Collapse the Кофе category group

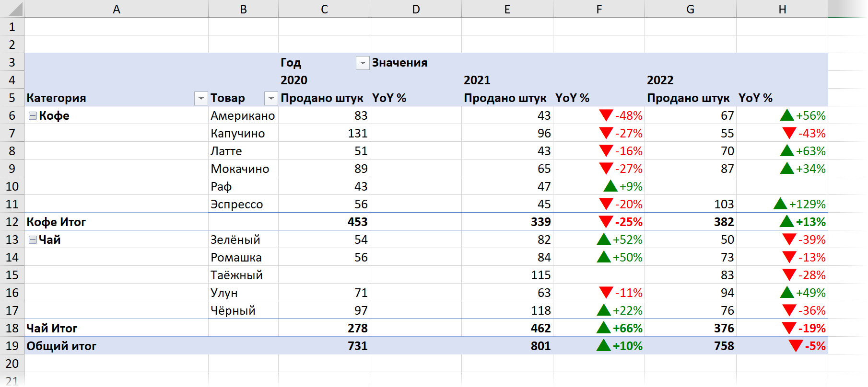coord(33,115)
